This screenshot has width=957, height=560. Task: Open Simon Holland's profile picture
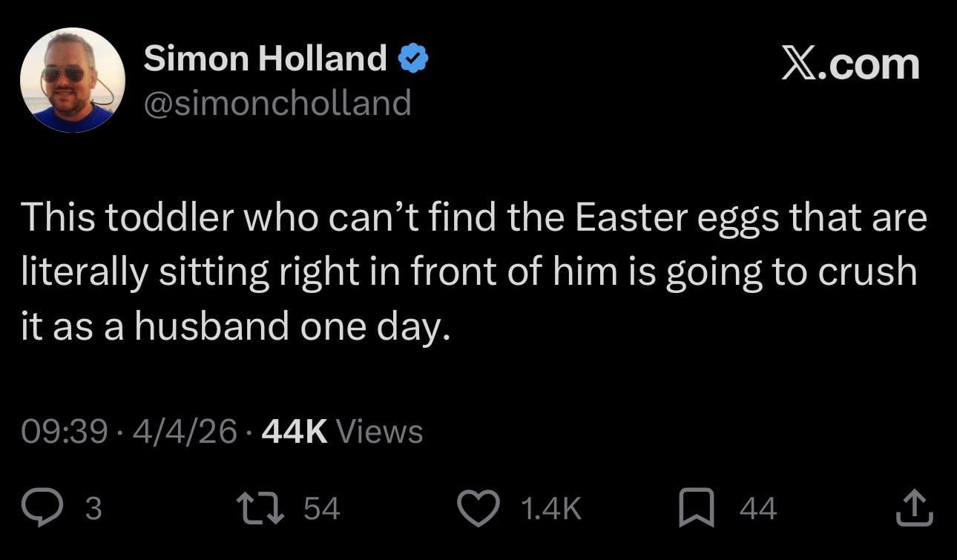click(x=73, y=80)
